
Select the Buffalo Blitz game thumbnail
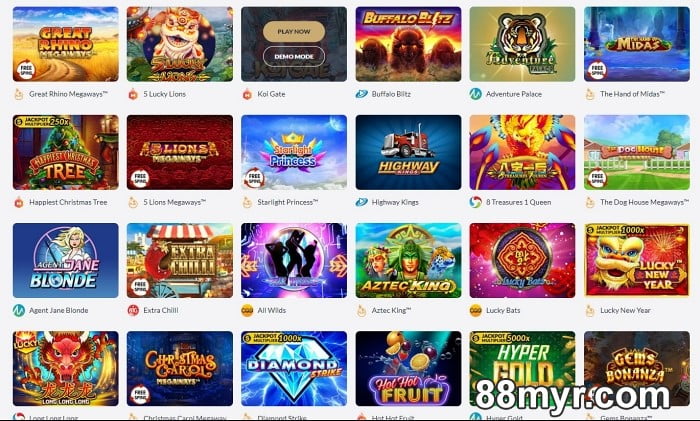coord(408,44)
